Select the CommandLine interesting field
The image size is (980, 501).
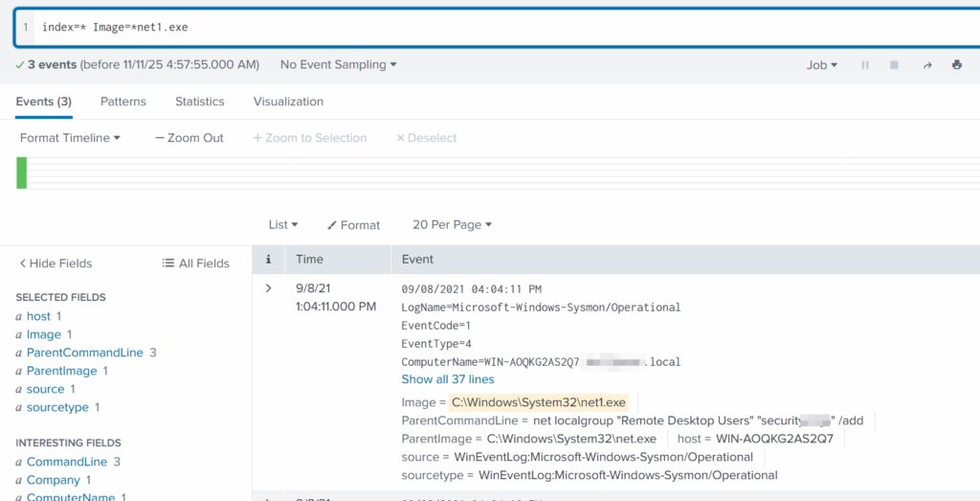[x=67, y=463]
